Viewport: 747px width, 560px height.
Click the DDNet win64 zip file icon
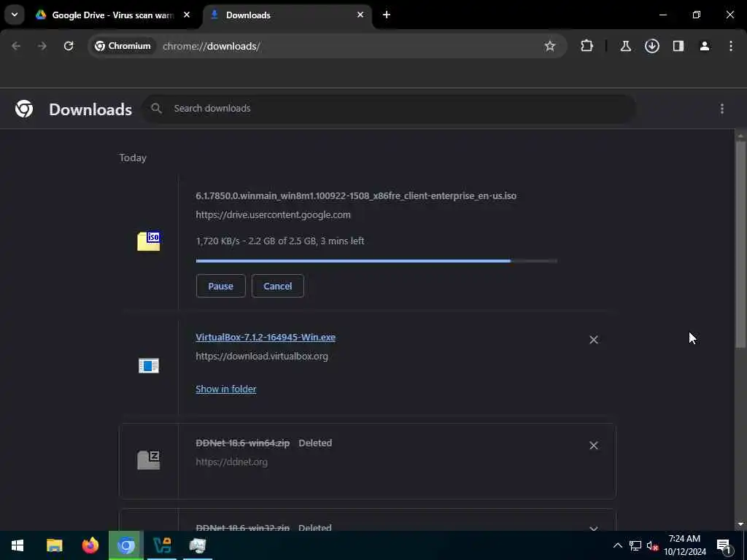click(149, 460)
